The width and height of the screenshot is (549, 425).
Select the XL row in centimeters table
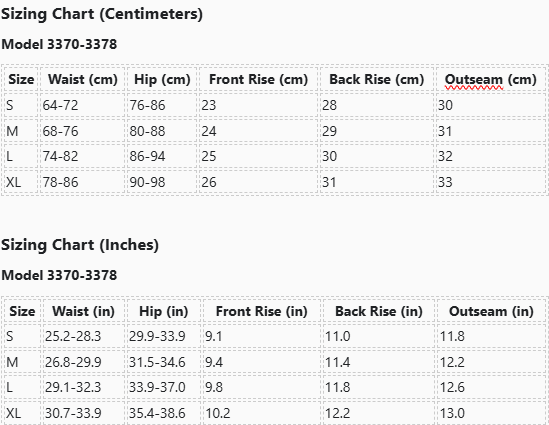pyautogui.click(x=274, y=182)
